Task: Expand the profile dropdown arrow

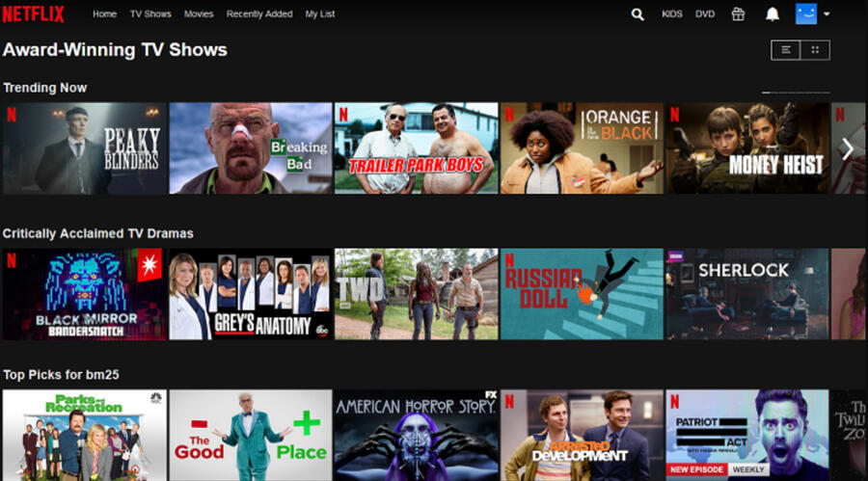Action: (x=827, y=14)
